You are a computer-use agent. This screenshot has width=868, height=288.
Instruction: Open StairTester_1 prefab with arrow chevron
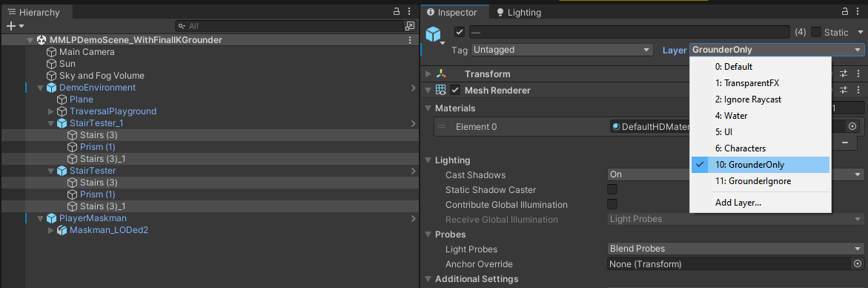coord(413,123)
